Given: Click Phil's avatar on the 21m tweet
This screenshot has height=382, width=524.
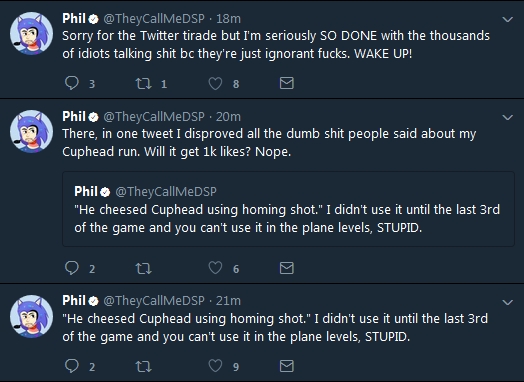Looking at the screenshot, I should click(x=31, y=316).
